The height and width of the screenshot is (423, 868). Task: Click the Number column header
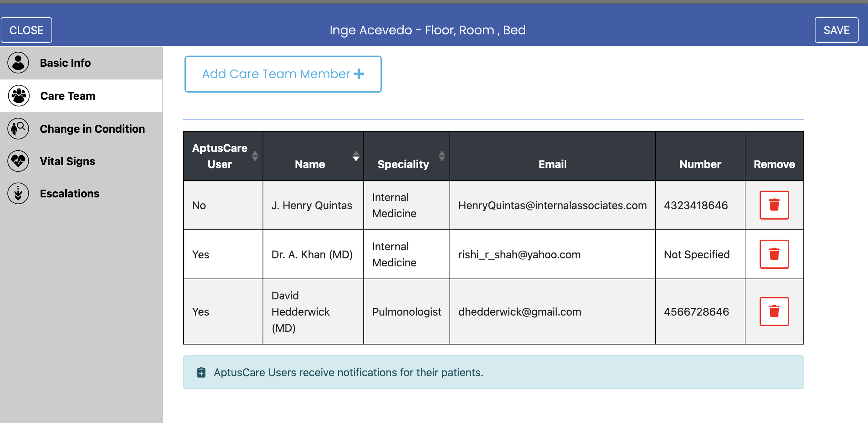point(700,156)
